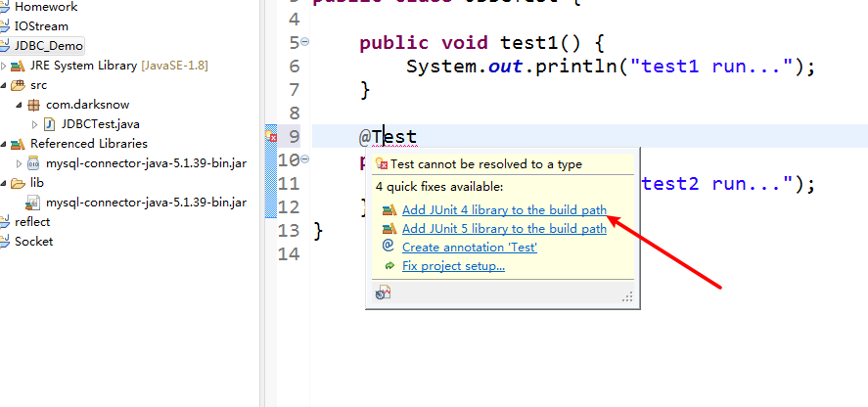Click the JDBCTest.java file icon

coord(49,124)
